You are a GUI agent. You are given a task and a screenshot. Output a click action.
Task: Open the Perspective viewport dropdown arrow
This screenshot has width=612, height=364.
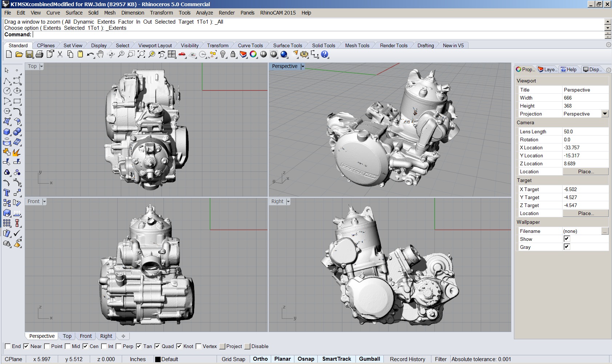pyautogui.click(x=302, y=66)
